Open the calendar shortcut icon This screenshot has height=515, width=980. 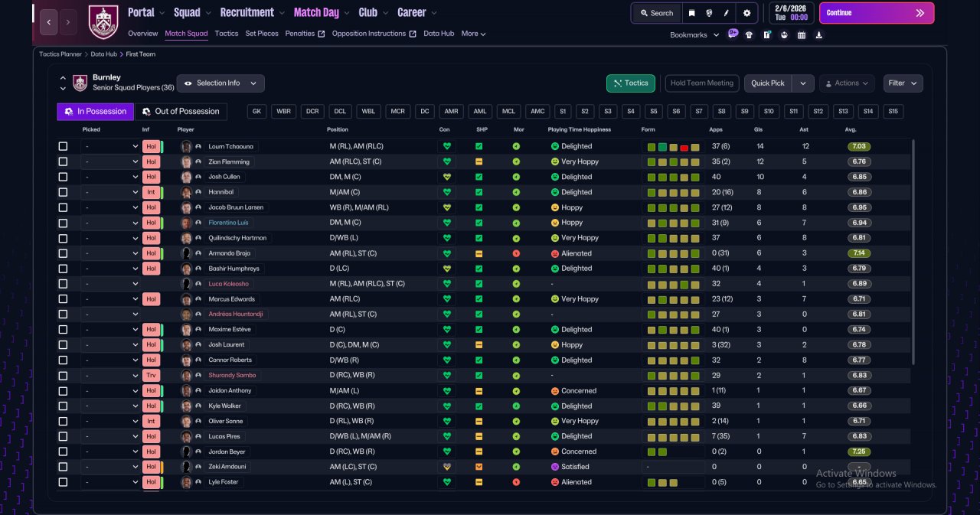pos(802,34)
